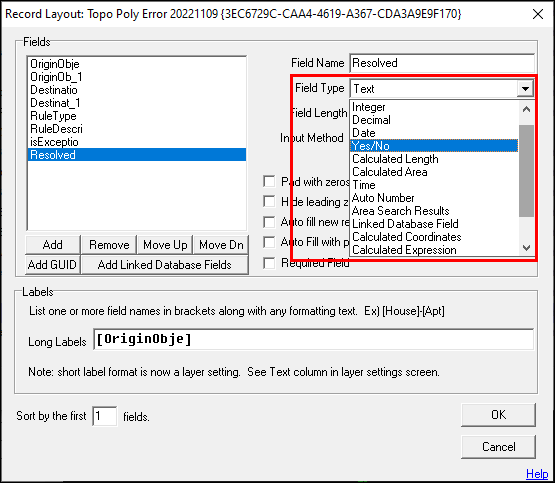555x483 pixels.
Task: Click the Add GUID button
Action: click(x=53, y=265)
